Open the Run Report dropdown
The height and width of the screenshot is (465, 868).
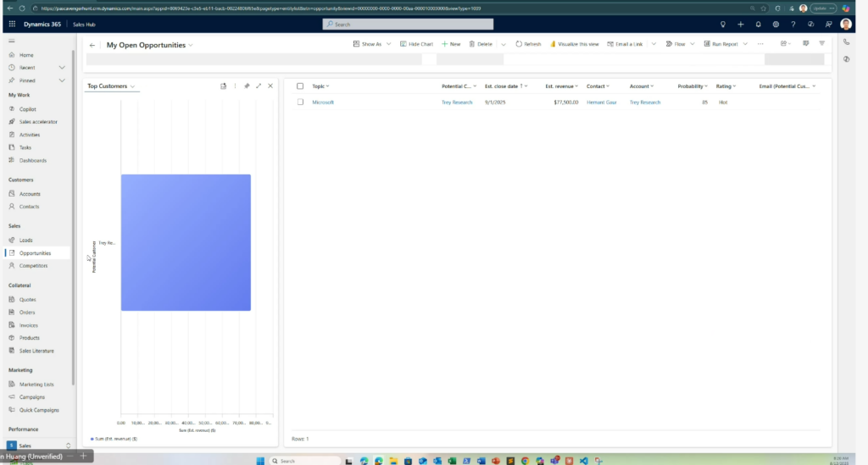(x=726, y=44)
